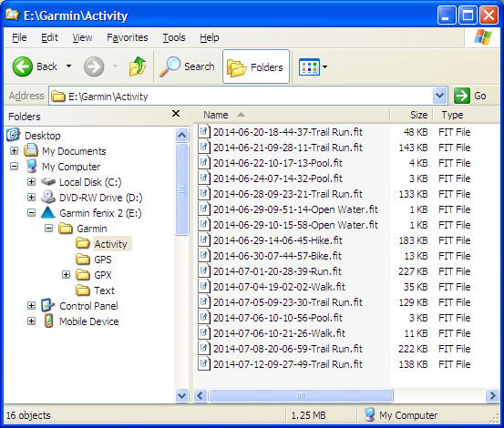The height and width of the screenshot is (428, 504).
Task: Select the DVD-RW Drive (D:) icon
Action: [x=48, y=197]
